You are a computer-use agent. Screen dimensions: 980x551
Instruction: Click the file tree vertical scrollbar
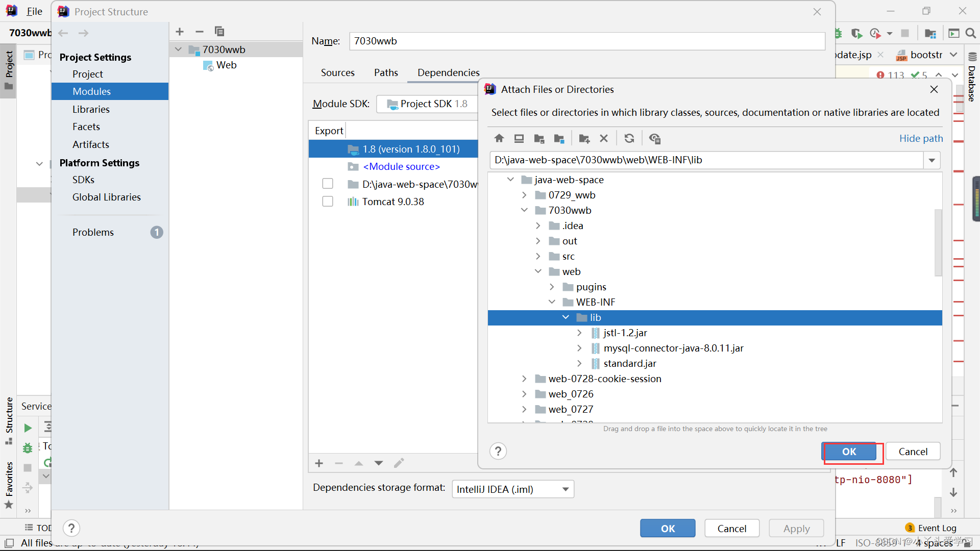[x=938, y=242]
